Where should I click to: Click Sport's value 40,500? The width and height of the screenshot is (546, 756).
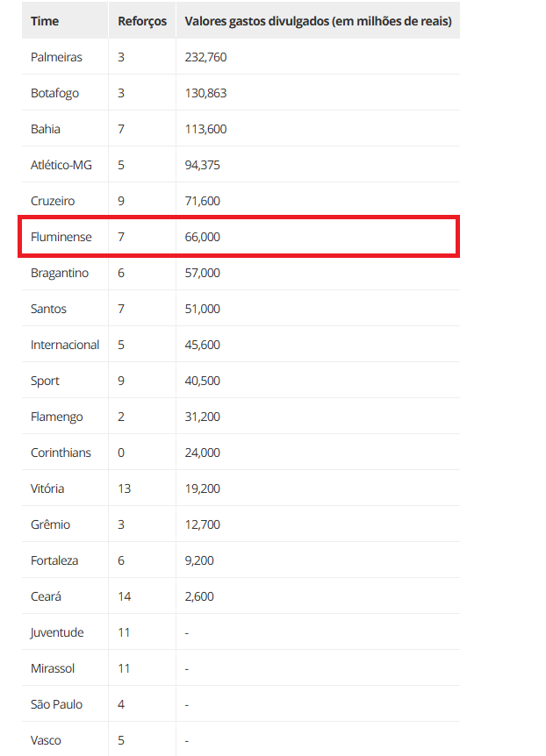[202, 381]
